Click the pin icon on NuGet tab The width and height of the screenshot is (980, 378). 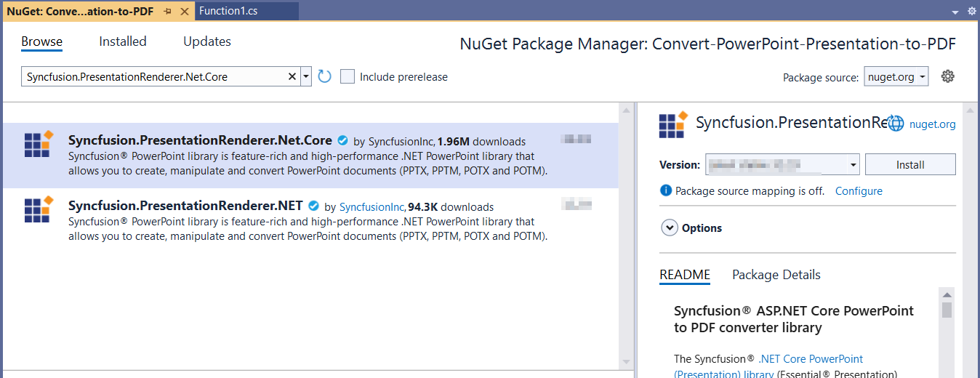(x=168, y=11)
